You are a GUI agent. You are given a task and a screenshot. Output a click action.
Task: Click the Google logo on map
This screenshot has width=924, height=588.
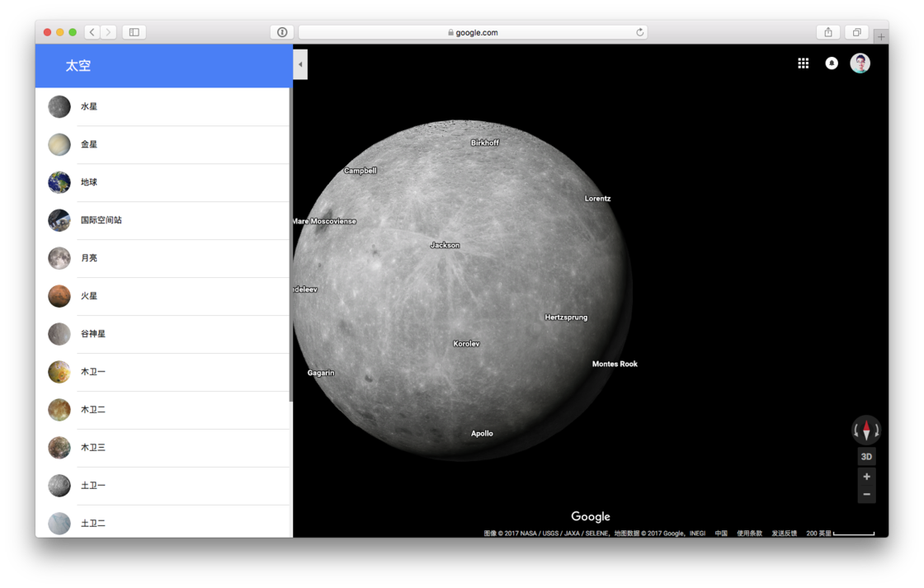pyautogui.click(x=591, y=517)
